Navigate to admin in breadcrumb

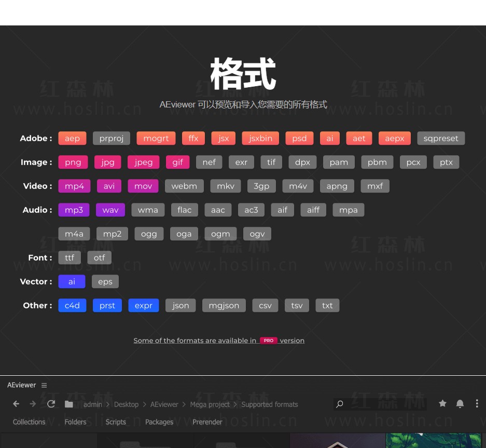pos(93,404)
